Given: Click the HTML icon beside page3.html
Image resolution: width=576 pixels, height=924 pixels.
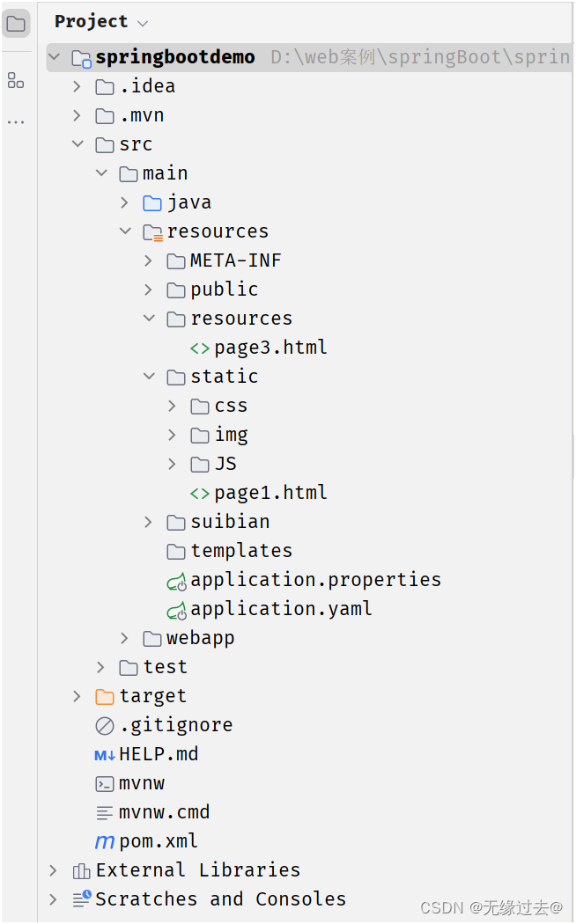Looking at the screenshot, I should point(200,347).
